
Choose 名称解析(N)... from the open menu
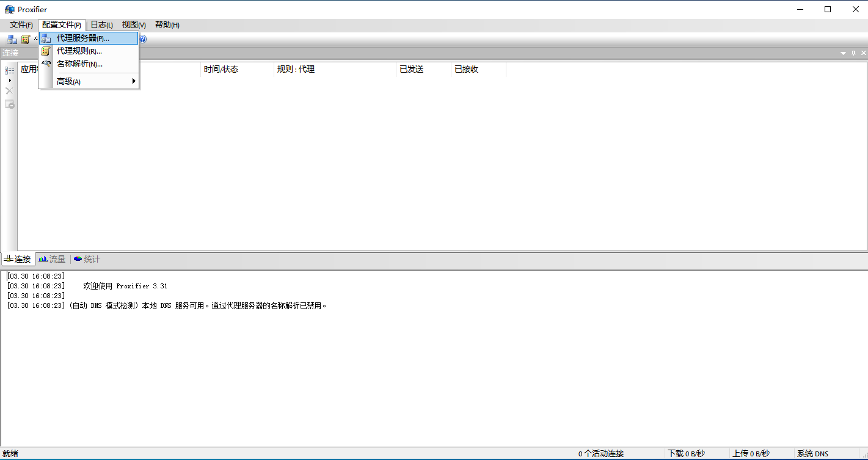(x=89, y=64)
